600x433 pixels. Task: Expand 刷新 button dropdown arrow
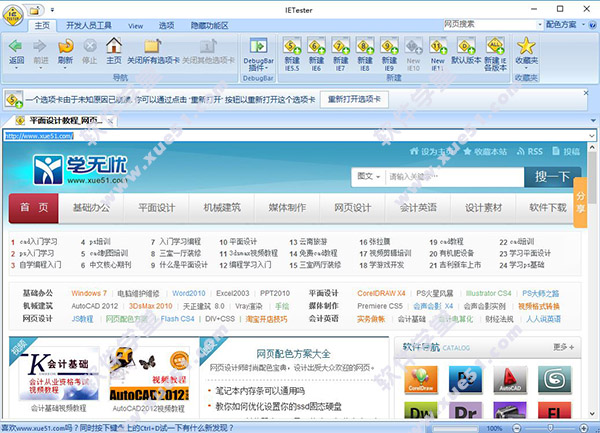(65, 68)
